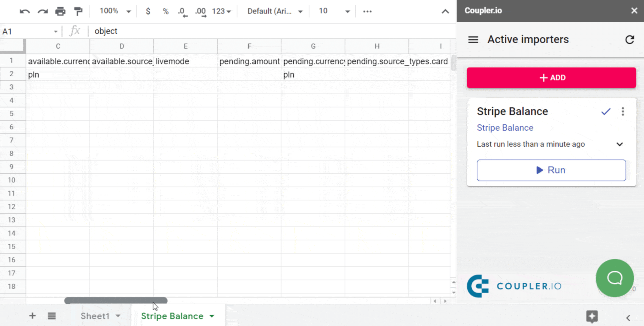Screen dimensions: 644x326
Task: Refresh the Active importers list
Action: point(630,40)
